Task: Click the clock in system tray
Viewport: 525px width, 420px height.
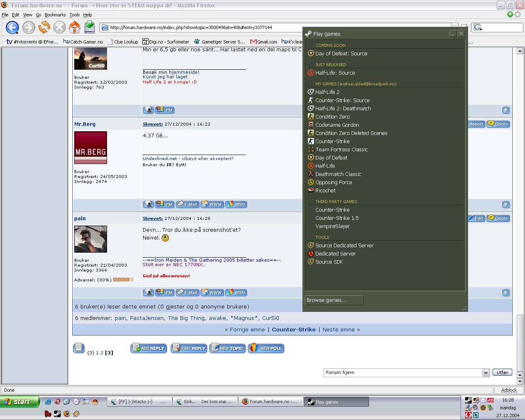Action: pyautogui.click(x=508, y=400)
